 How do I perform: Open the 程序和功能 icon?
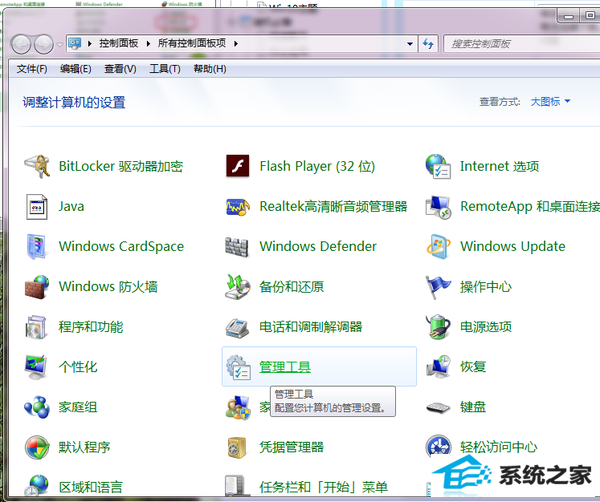(x=36, y=327)
